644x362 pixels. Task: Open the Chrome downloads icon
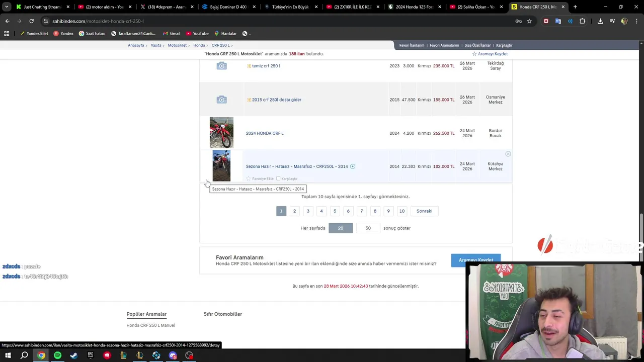[x=600, y=21]
